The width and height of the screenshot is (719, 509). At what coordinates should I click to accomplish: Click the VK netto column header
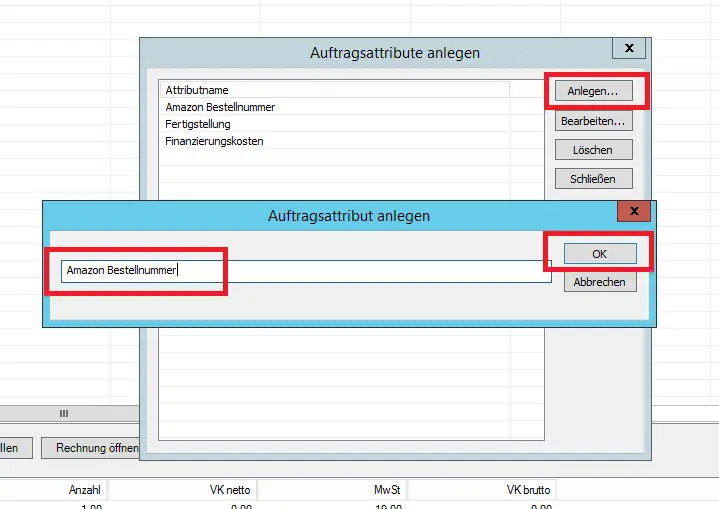(x=230, y=490)
